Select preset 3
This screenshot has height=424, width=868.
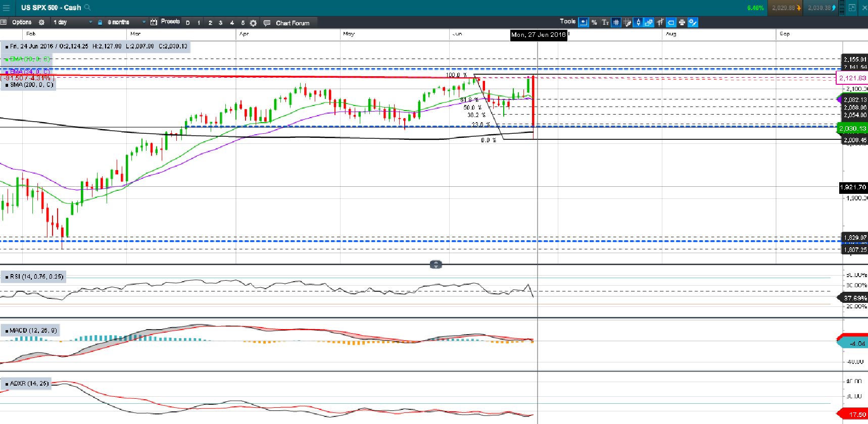pyautogui.click(x=221, y=23)
